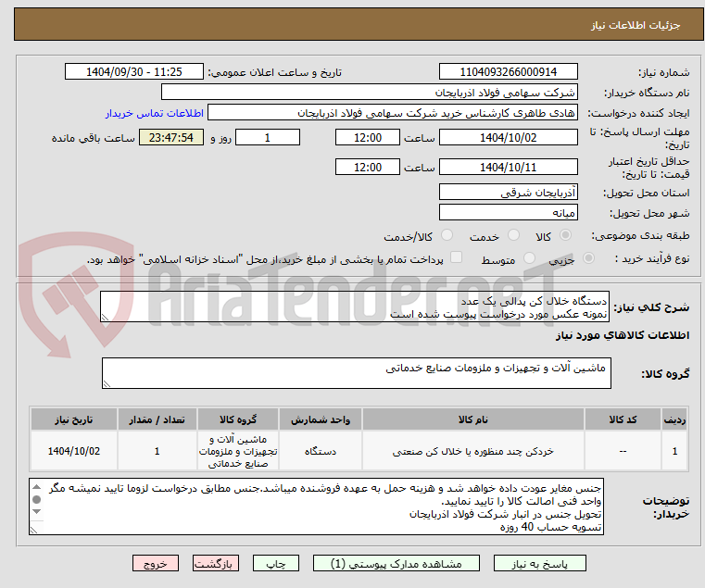The height and width of the screenshot is (588, 705).
Task: Click the شرح کلی نیاز description textarea
Action: tap(355, 307)
